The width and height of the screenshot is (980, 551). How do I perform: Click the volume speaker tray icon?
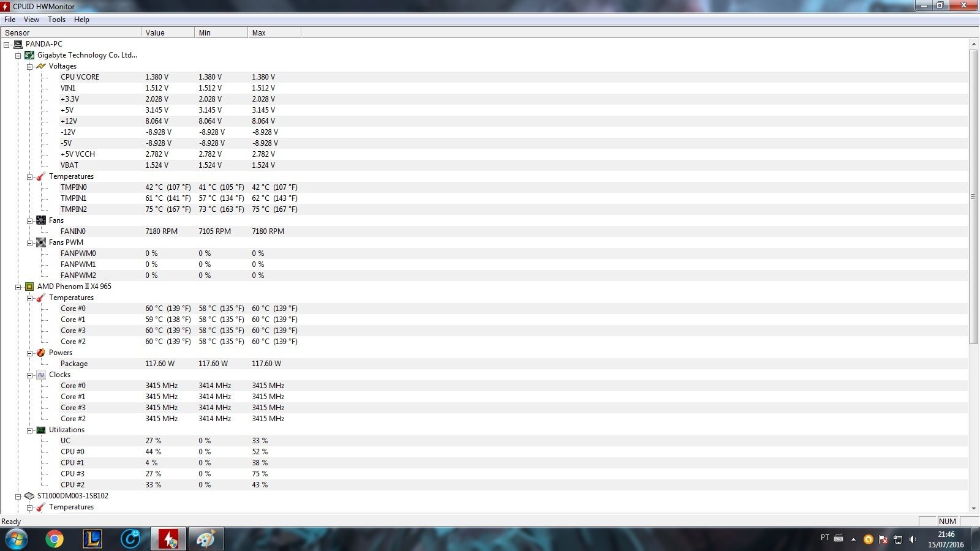coord(913,539)
